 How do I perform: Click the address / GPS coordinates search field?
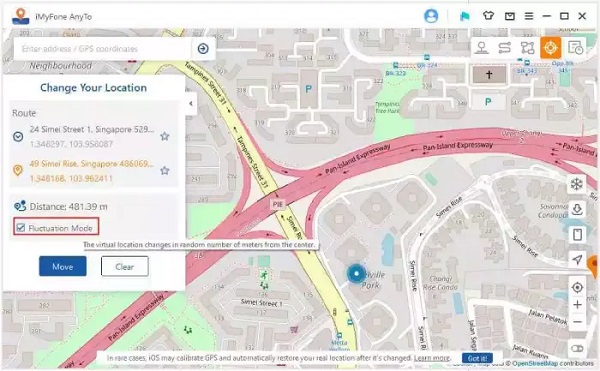[103, 49]
